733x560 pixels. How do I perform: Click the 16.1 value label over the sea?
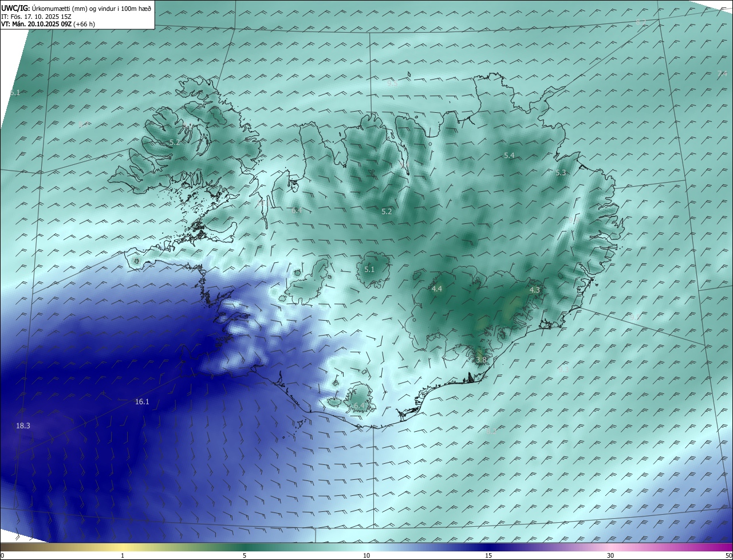tap(142, 402)
